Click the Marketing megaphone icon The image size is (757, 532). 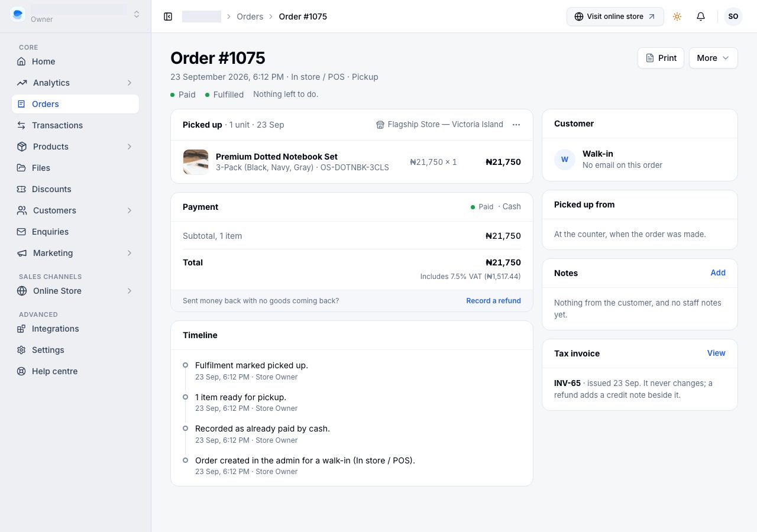22,253
